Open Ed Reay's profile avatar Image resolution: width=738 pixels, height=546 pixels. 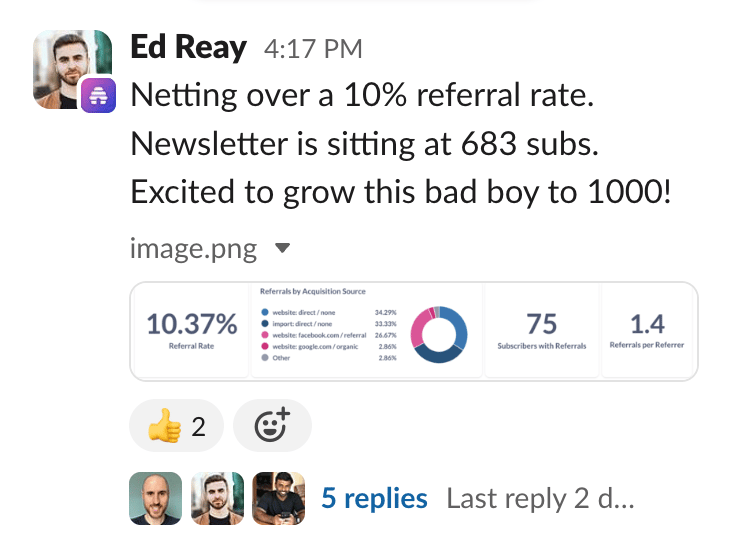72,70
